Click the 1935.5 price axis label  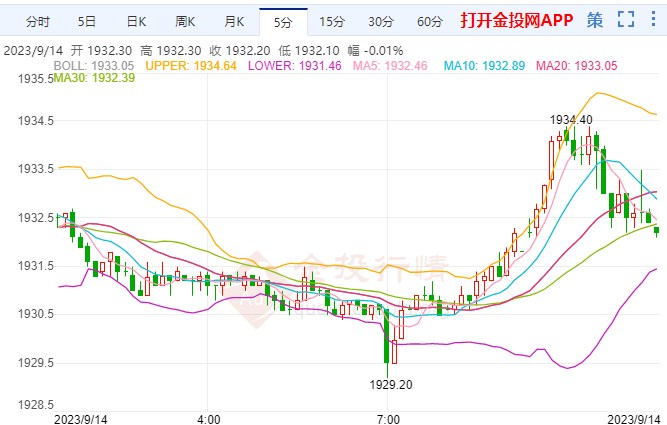(36, 79)
